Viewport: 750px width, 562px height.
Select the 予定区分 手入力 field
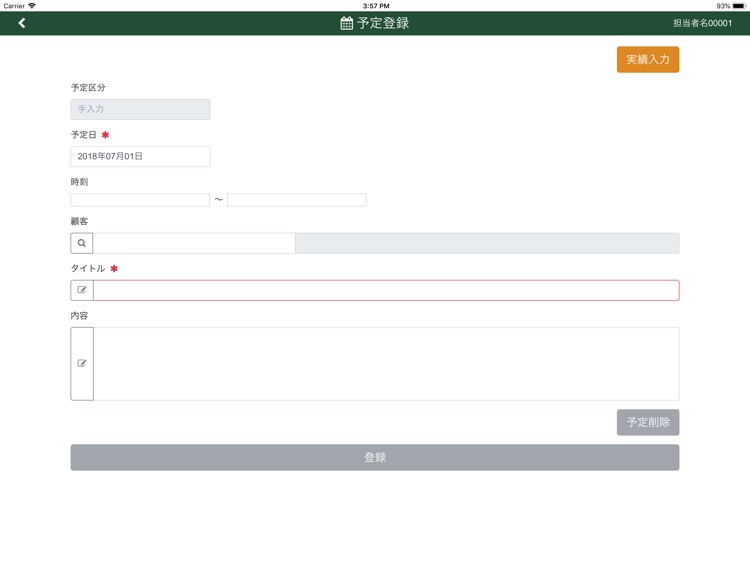click(x=140, y=109)
